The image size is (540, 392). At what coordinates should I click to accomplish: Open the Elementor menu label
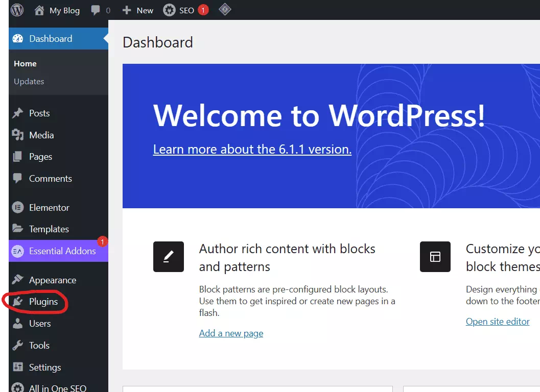(x=49, y=208)
